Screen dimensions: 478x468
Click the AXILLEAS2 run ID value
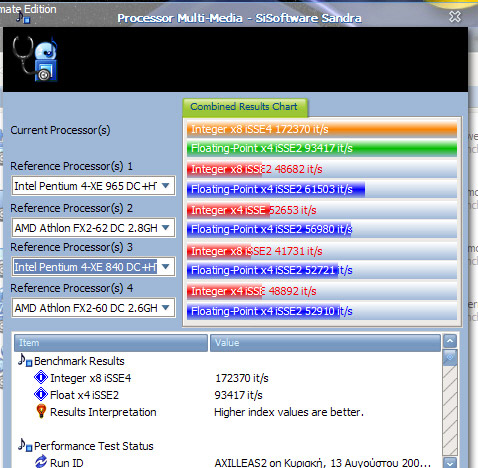pos(323,463)
